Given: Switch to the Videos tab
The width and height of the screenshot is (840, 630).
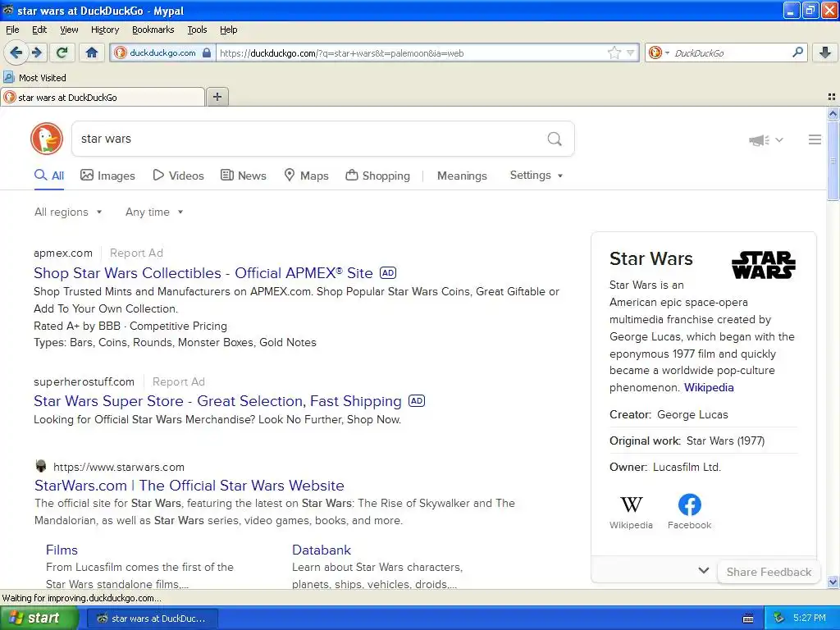Looking at the screenshot, I should 178,176.
